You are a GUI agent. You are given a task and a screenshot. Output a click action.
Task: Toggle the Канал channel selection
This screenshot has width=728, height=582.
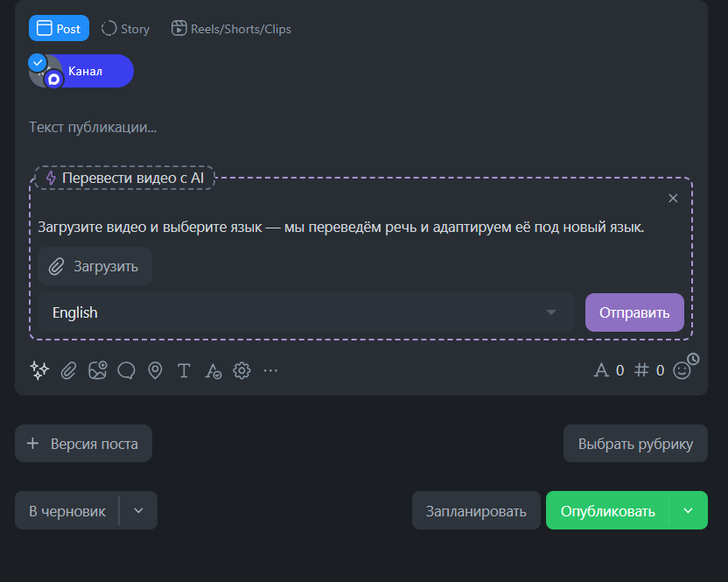click(x=81, y=71)
